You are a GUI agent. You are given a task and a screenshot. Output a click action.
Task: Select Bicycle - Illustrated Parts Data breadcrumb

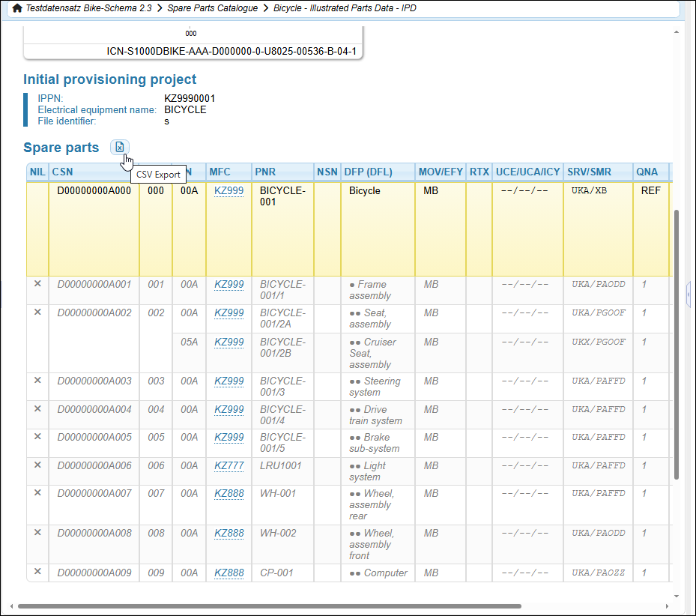tap(345, 8)
